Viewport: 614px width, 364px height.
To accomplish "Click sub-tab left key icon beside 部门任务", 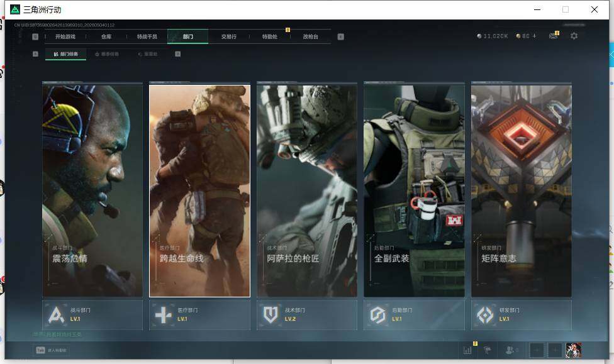I will pyautogui.click(x=35, y=54).
